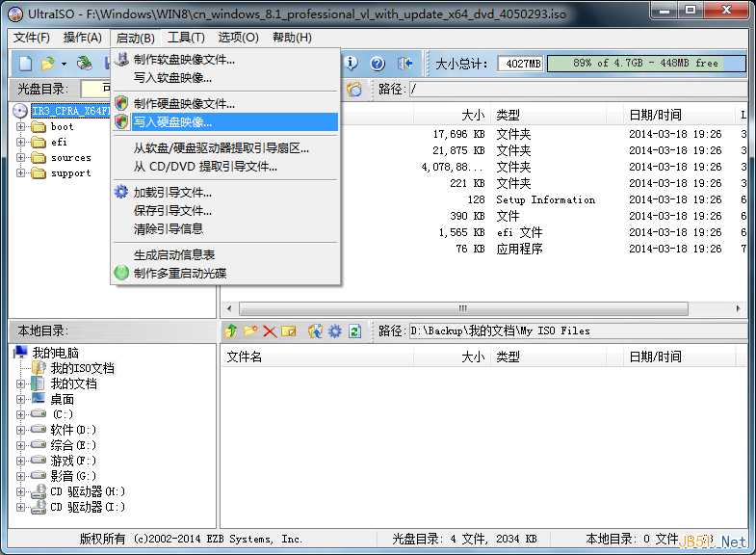
Task: Expand the efi folder tree node
Action: tap(20, 143)
